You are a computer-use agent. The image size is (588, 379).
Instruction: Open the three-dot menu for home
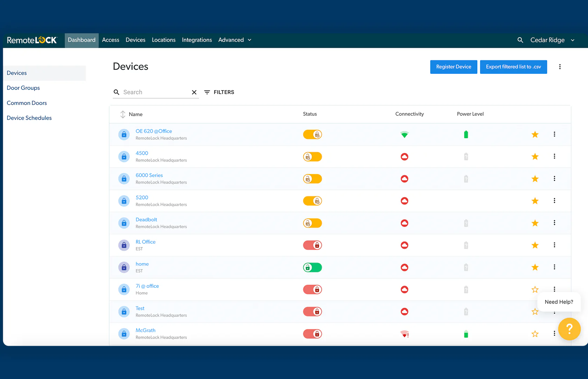[x=554, y=267]
